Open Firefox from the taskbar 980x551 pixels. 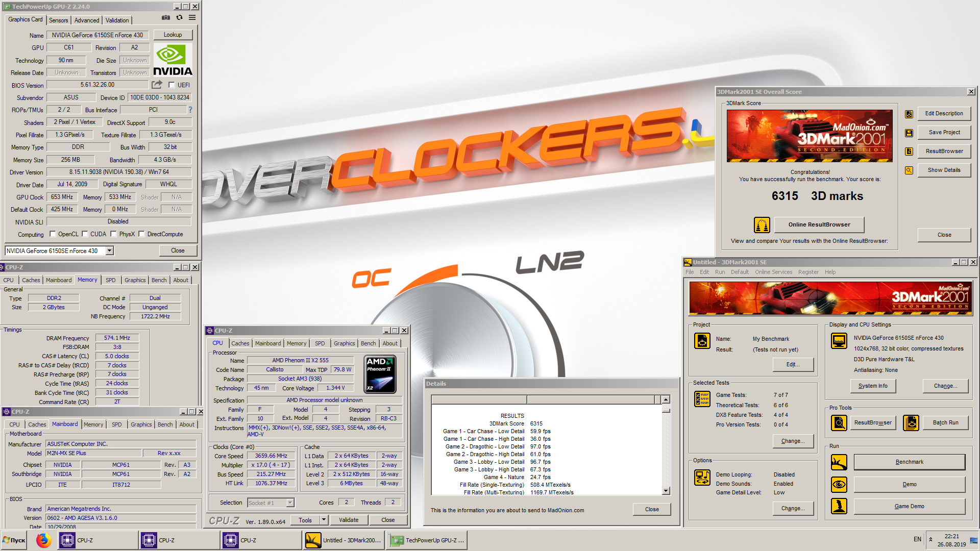(44, 540)
